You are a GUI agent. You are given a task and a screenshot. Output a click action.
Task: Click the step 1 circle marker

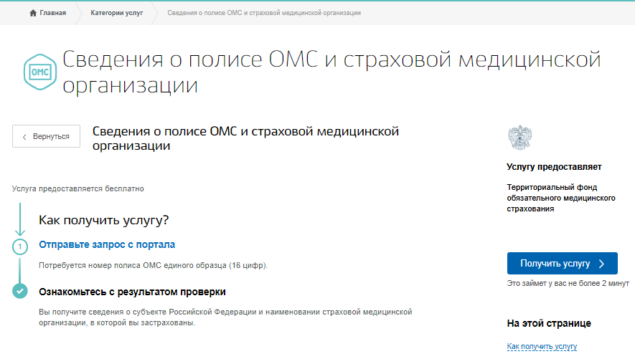pos(20,246)
